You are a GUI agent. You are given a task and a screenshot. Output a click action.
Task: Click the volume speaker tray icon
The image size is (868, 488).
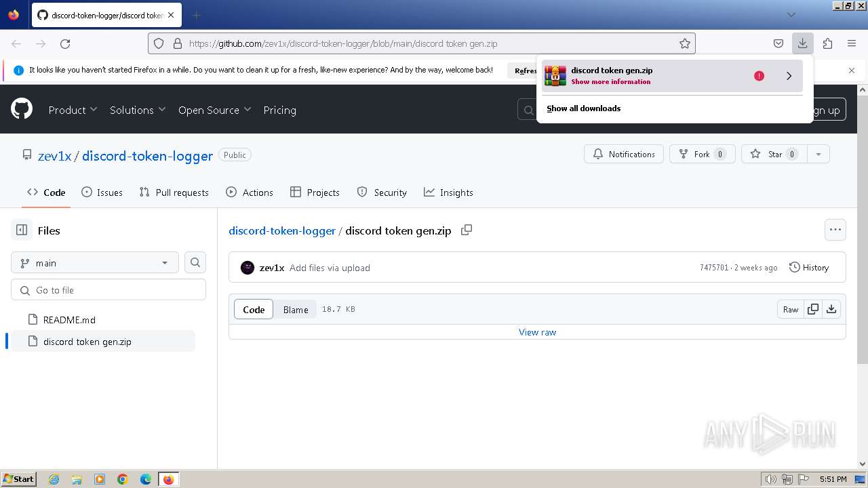(771, 479)
